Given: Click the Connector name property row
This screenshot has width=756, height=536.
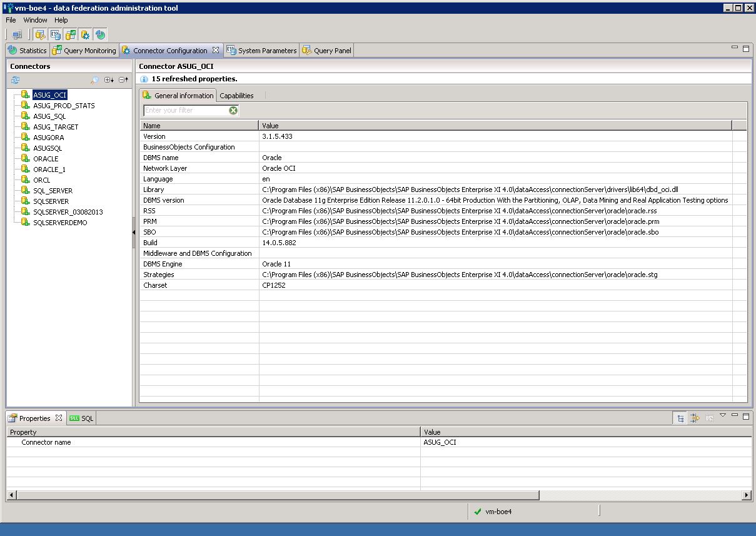Looking at the screenshot, I should pos(379,442).
